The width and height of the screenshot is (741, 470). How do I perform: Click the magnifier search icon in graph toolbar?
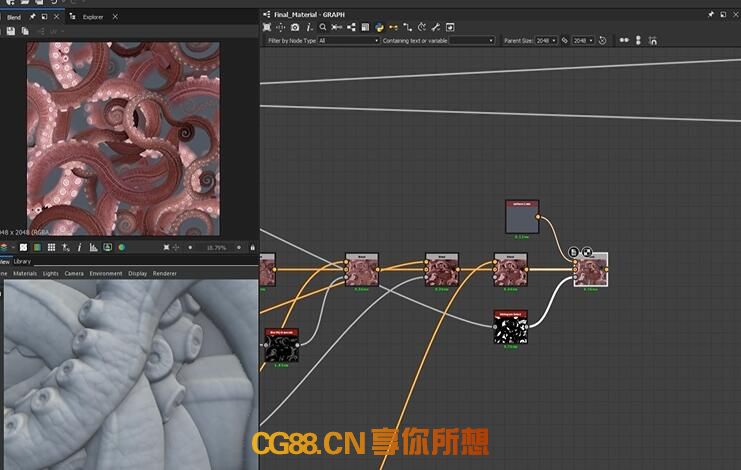click(x=323, y=27)
